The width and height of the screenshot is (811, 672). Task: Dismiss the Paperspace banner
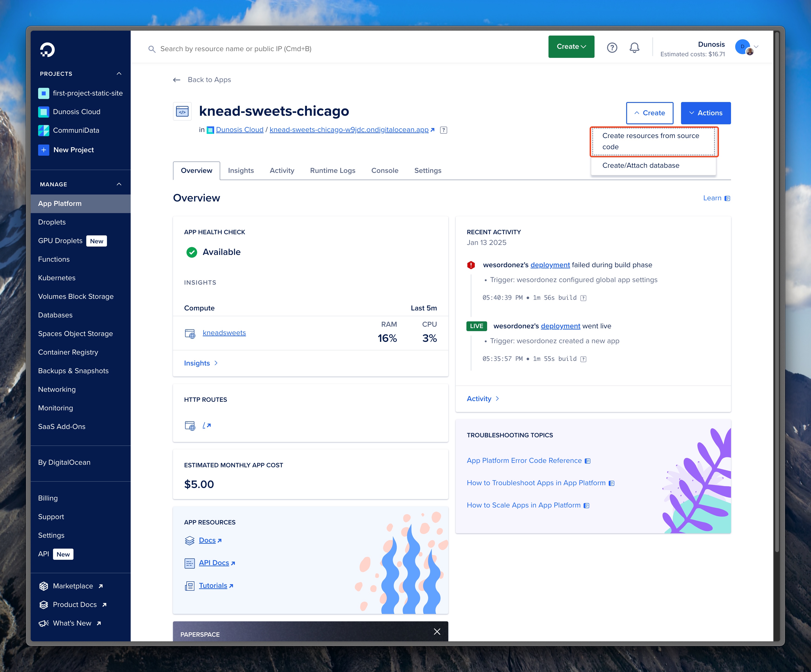(437, 632)
